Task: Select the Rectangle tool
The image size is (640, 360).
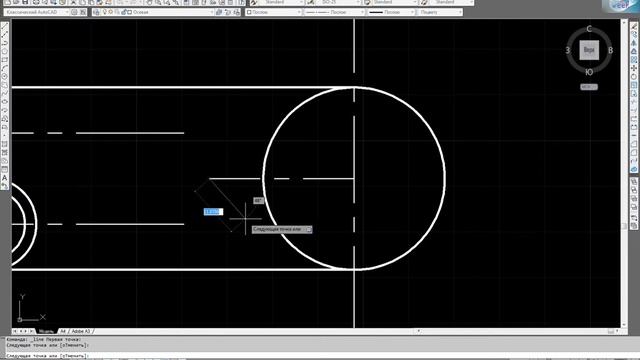Action: click(4, 60)
